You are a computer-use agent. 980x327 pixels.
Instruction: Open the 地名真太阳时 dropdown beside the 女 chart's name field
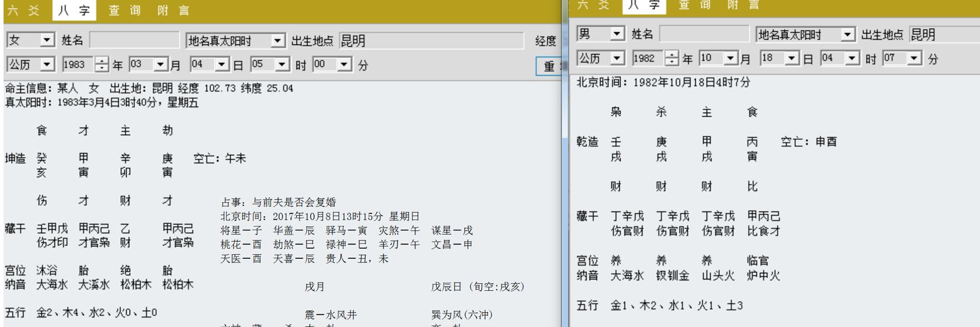pyautogui.click(x=278, y=41)
